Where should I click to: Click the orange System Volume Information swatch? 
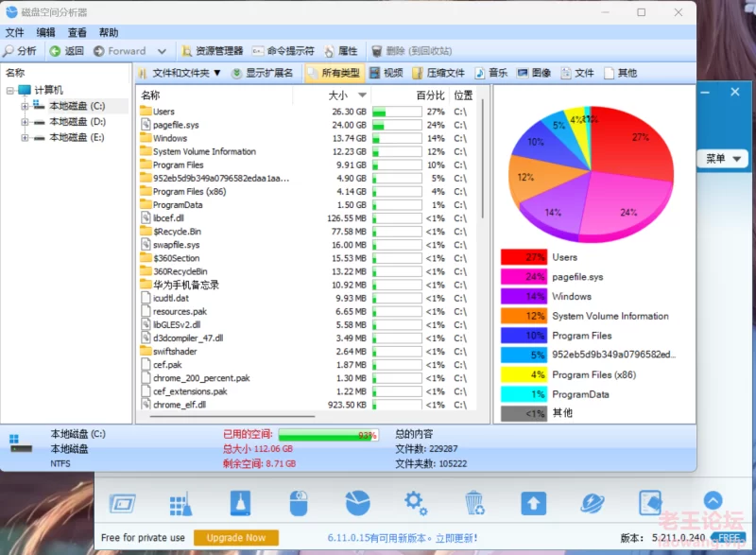click(x=524, y=316)
